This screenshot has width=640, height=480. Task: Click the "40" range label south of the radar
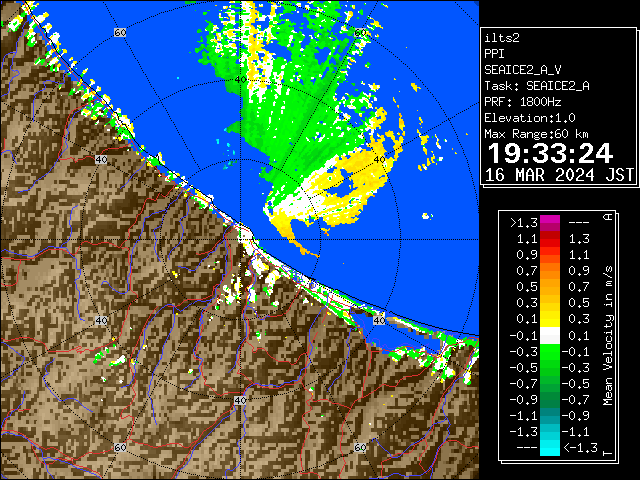click(240, 400)
